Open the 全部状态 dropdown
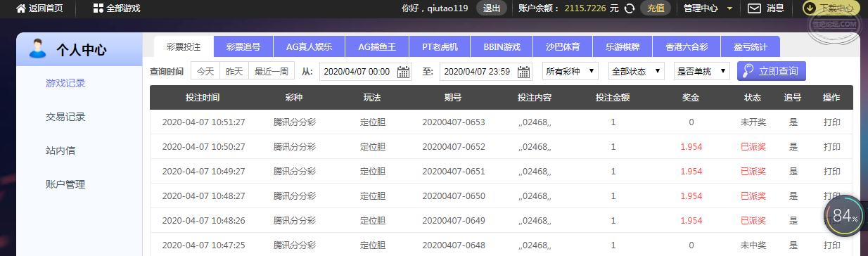Viewport: 868px width, 256px height. 636,71
